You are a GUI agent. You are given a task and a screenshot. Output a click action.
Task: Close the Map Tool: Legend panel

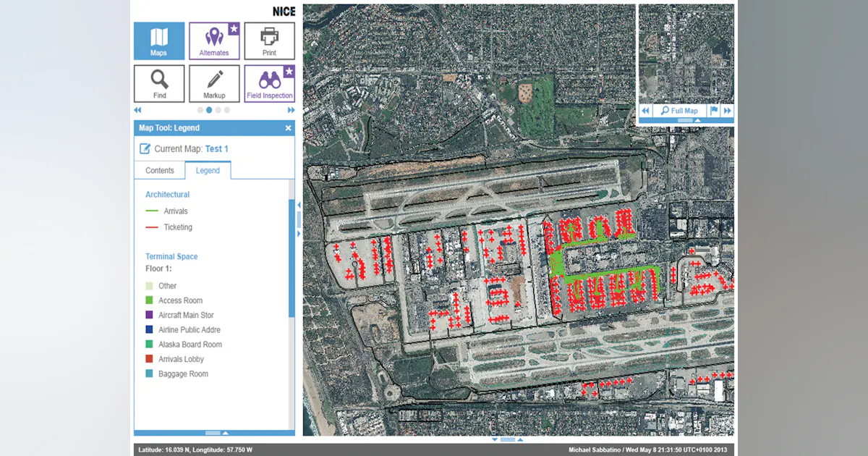coord(288,128)
